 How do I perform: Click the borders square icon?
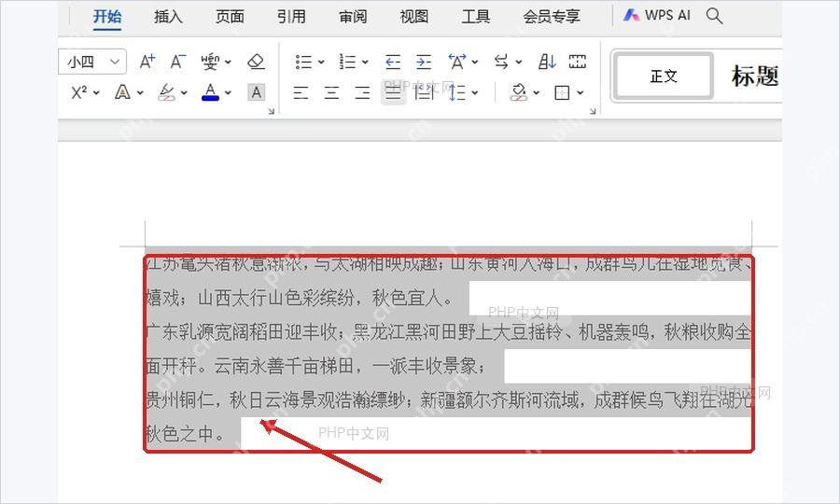pos(562,92)
